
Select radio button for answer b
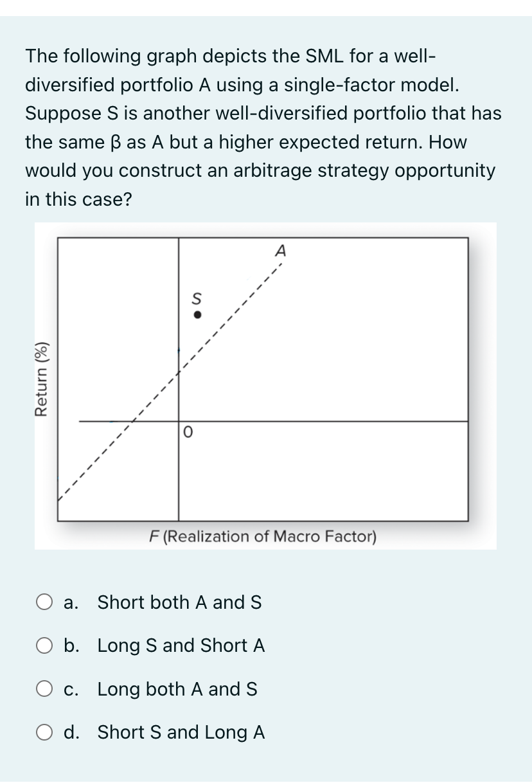click(44, 646)
